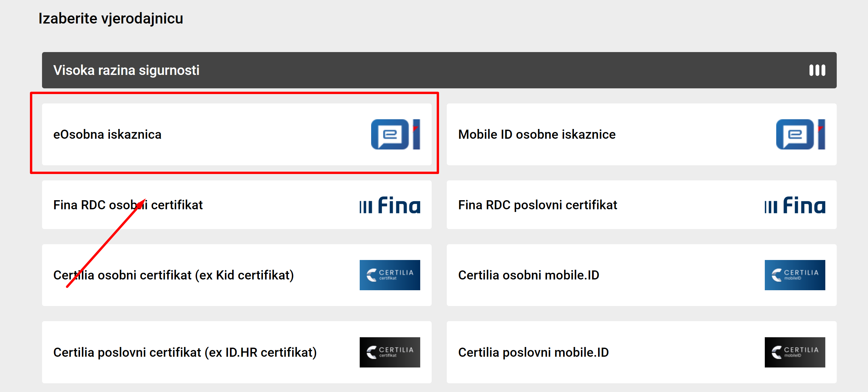The image size is (868, 392).
Task: Select Certilia poslovni mobile.ID
Action: coord(640,352)
